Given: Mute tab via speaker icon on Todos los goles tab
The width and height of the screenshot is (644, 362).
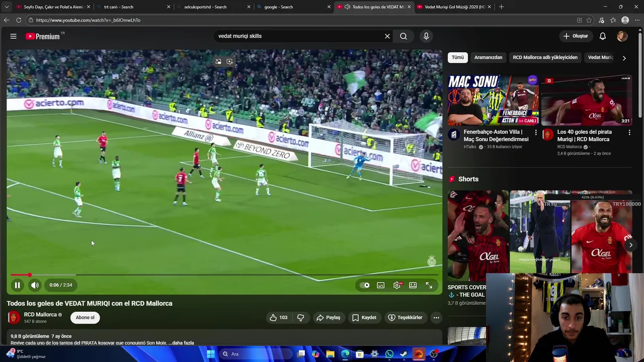Looking at the screenshot, I should pyautogui.click(x=347, y=7).
